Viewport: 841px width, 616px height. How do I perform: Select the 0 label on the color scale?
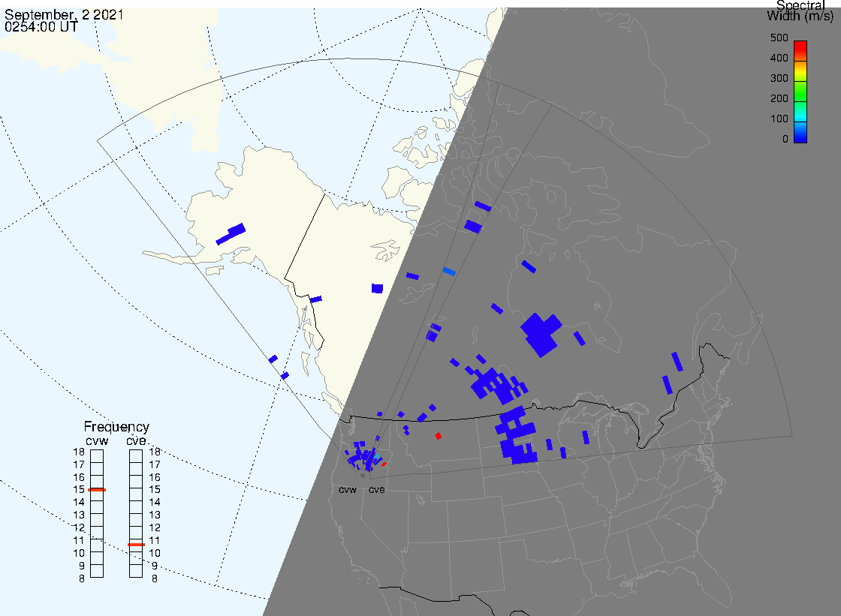785,140
